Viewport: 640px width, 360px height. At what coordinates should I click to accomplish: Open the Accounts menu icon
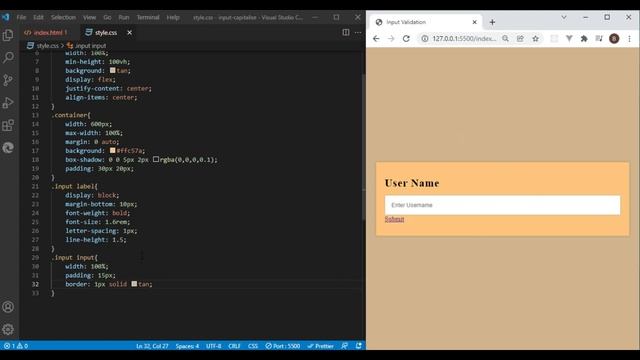pyautogui.click(x=8, y=307)
